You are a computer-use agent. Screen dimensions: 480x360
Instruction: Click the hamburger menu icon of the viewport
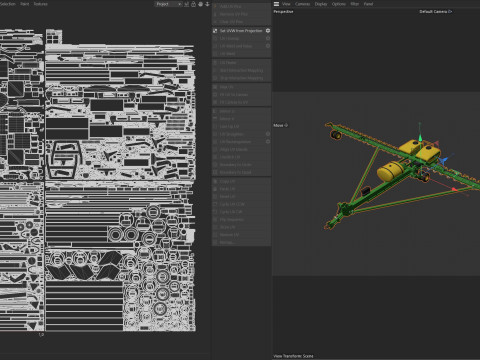click(x=276, y=4)
